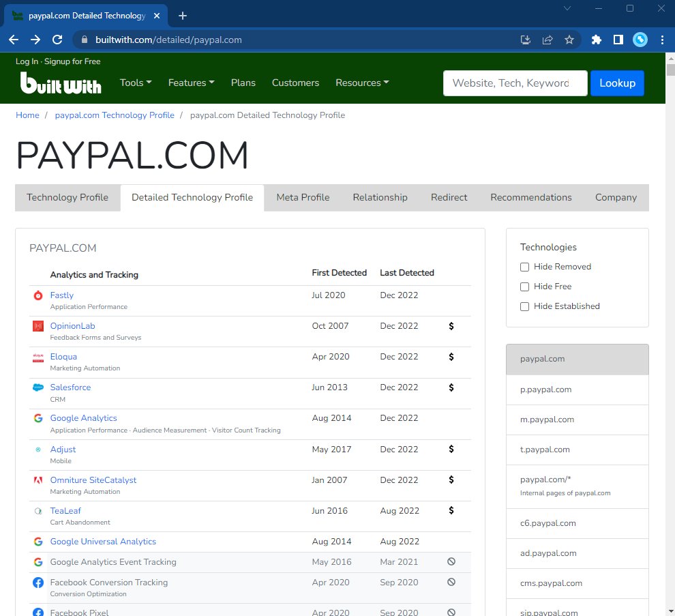Open the Google Universal Analytics link
This screenshot has width=675, height=616.
click(103, 542)
